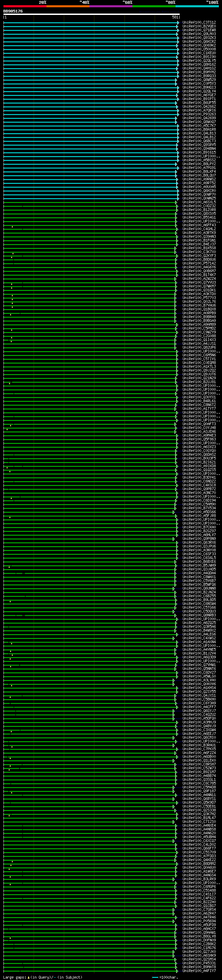222x980 pixels.
Task: Open the UniRef100_B9MYM2 entry
Action: click(x=199, y=72)
